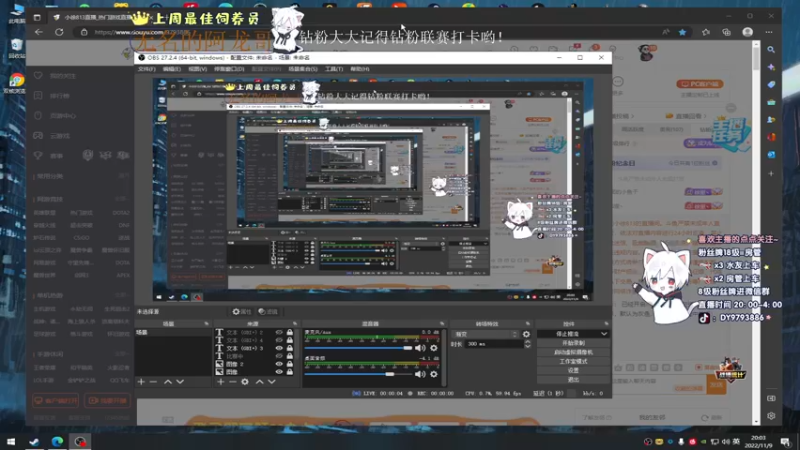Click 启动虚拟摄像机 virtual camera button

tap(573, 352)
